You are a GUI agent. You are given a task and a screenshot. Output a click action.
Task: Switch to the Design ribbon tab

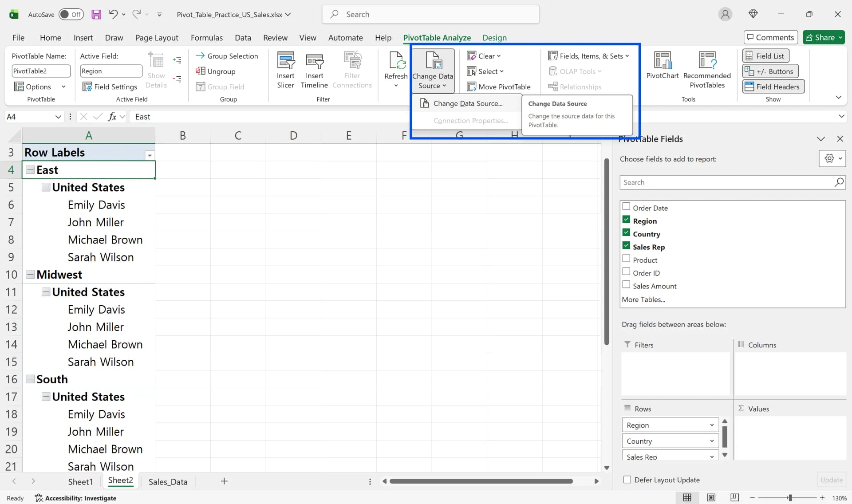coord(495,38)
